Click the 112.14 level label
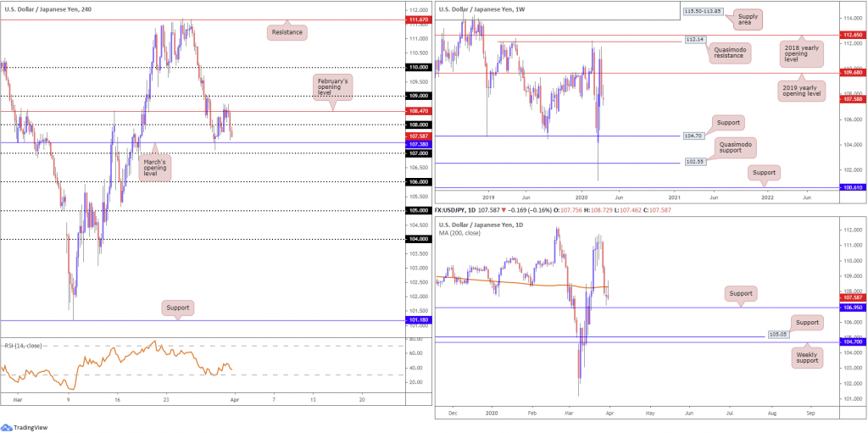 coord(694,41)
